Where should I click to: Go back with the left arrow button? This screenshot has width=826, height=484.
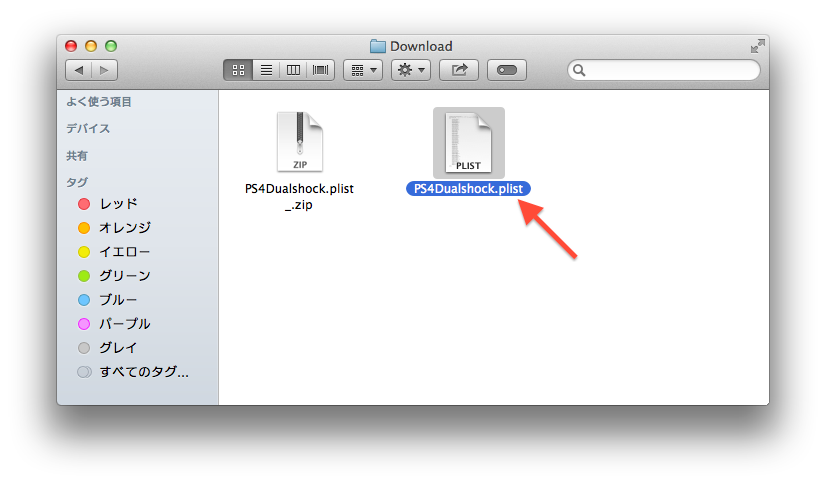coord(78,70)
